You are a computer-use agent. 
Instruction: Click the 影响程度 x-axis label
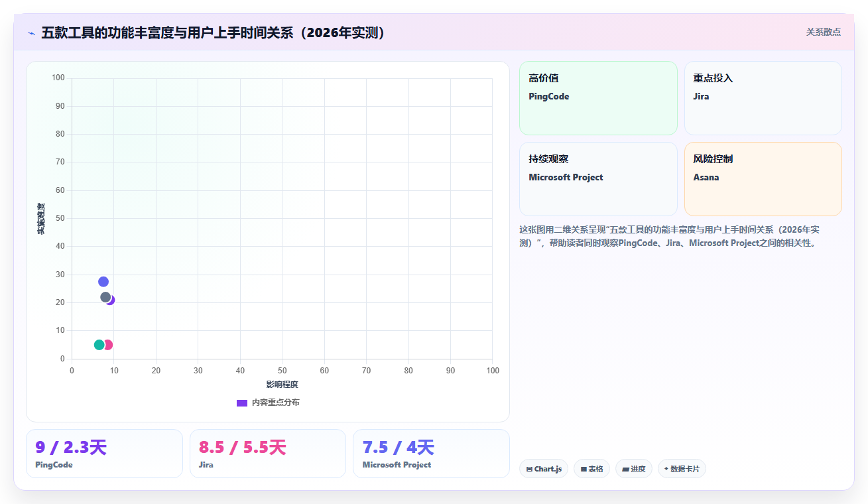[282, 384]
